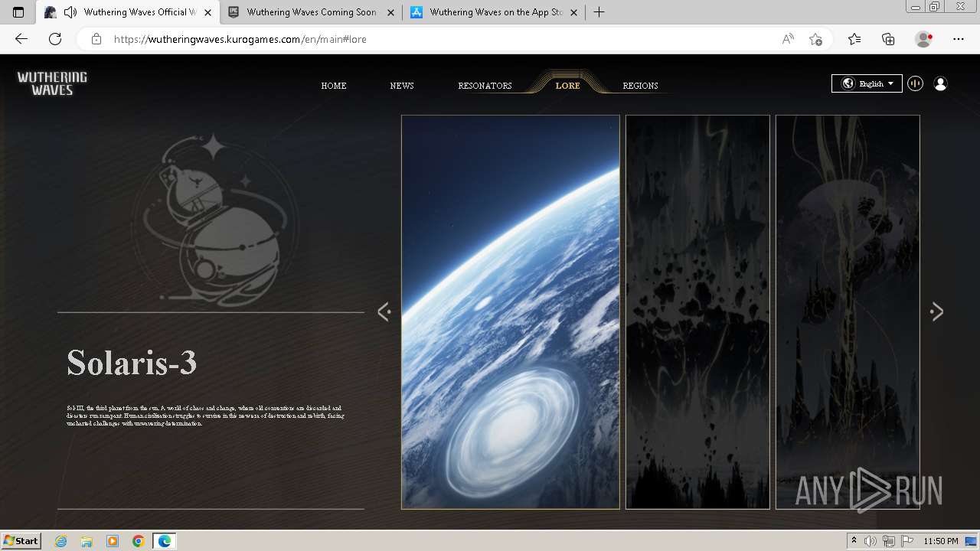This screenshot has height=551, width=980.
Task: Switch to Wuthering Waves Official browser tab
Action: pos(128,12)
